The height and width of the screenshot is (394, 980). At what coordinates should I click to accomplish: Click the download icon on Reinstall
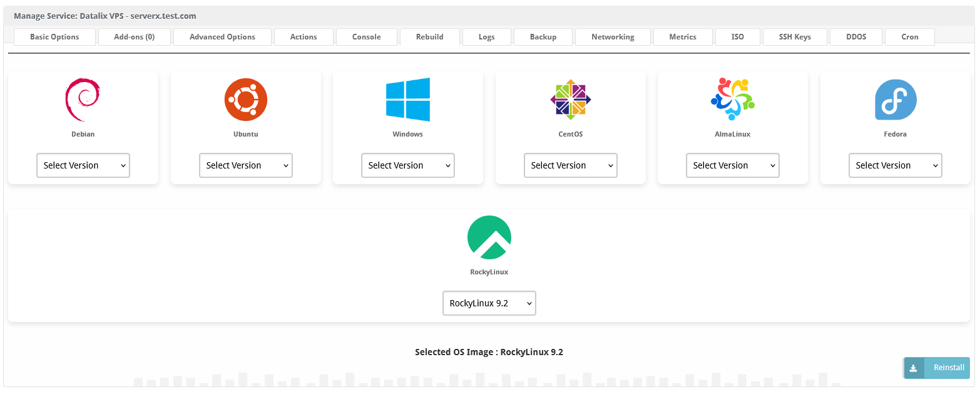pos(914,368)
